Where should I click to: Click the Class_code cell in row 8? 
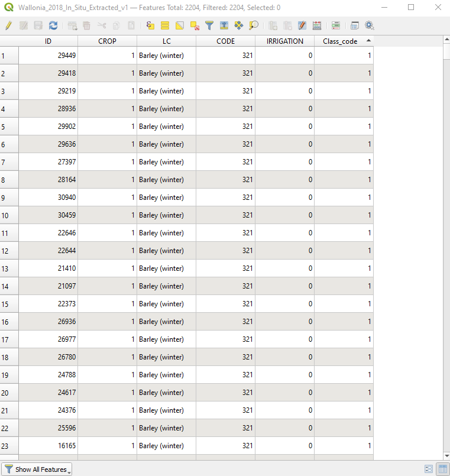344,180
